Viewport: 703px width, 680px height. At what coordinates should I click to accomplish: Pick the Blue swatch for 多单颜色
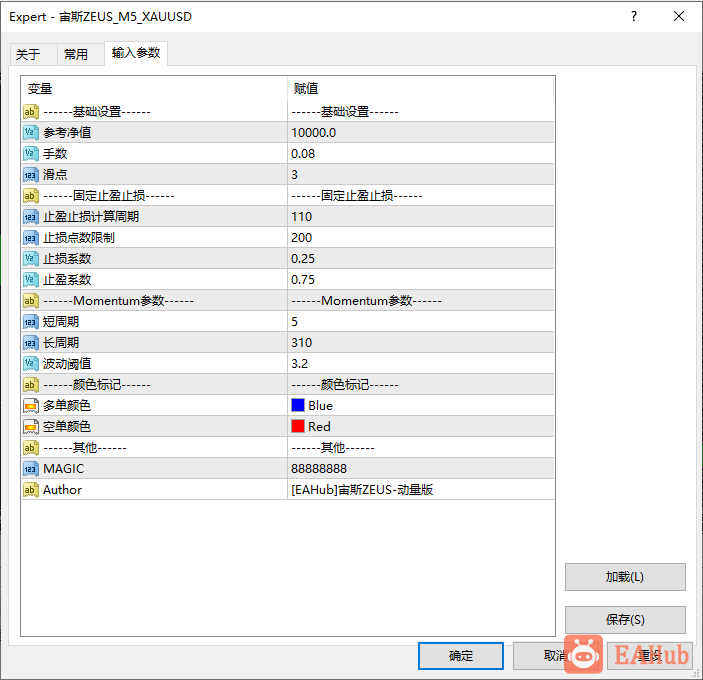click(298, 405)
